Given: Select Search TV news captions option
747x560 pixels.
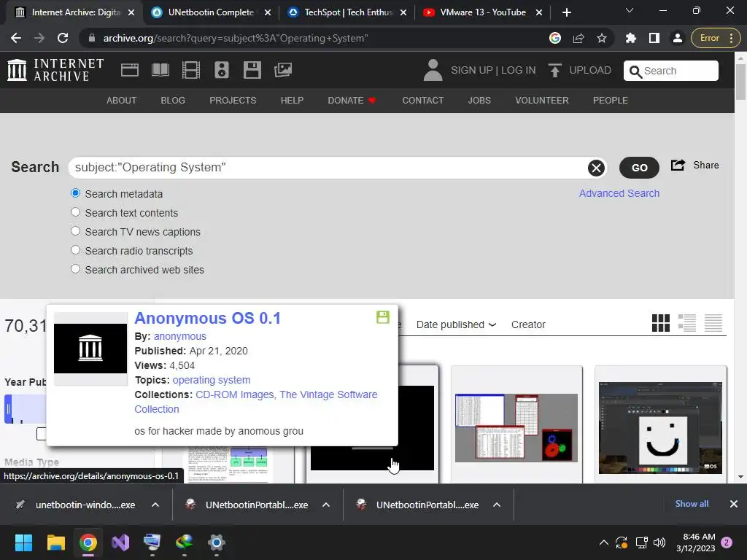Looking at the screenshot, I should [x=75, y=231].
